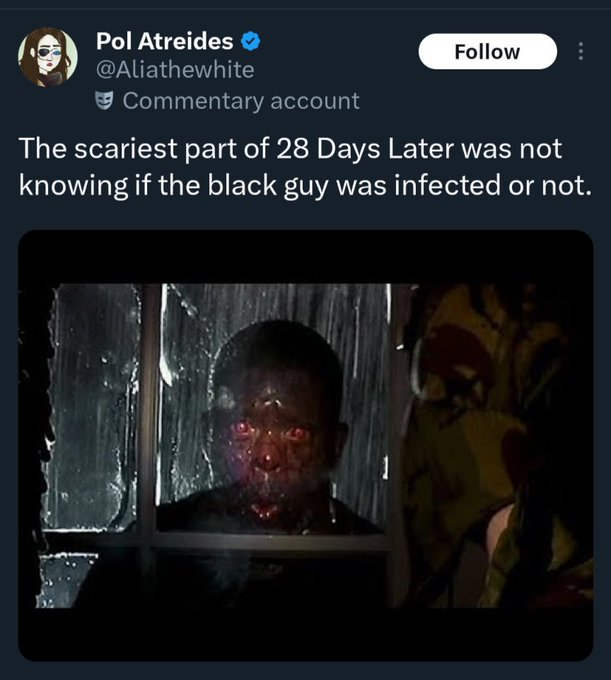Click the mask icon beside Commentary account
The height and width of the screenshot is (680, 611).
click(104, 101)
